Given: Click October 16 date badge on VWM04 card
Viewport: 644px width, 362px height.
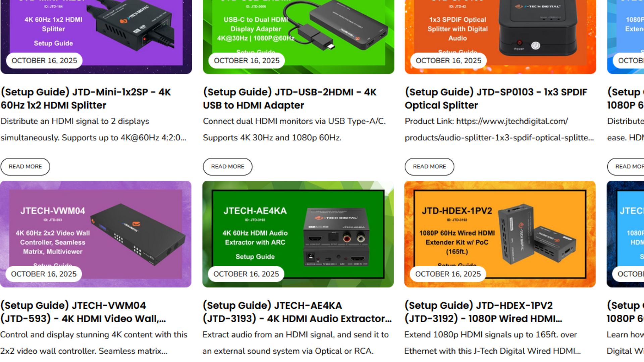Looking at the screenshot, I should (44, 274).
